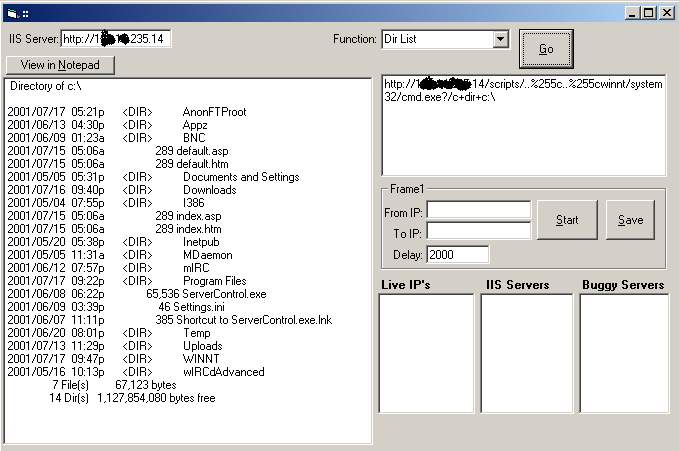Close the application window
The image size is (679, 451).
click(666, 12)
